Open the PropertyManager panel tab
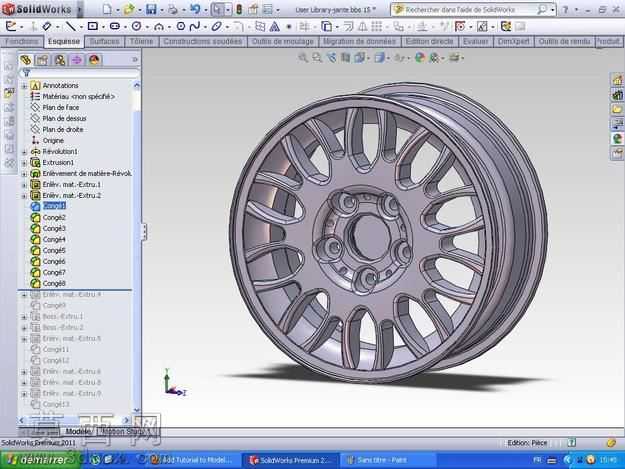 point(42,60)
